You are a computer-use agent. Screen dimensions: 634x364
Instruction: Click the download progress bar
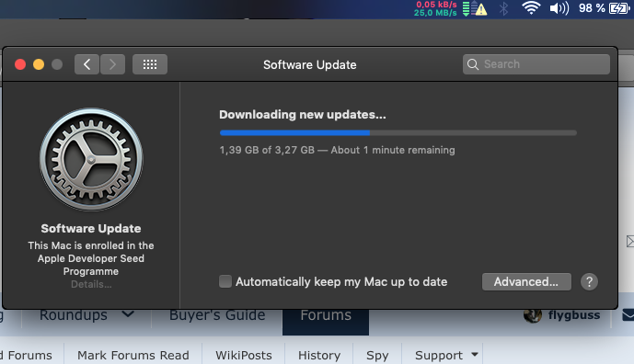tap(398, 132)
